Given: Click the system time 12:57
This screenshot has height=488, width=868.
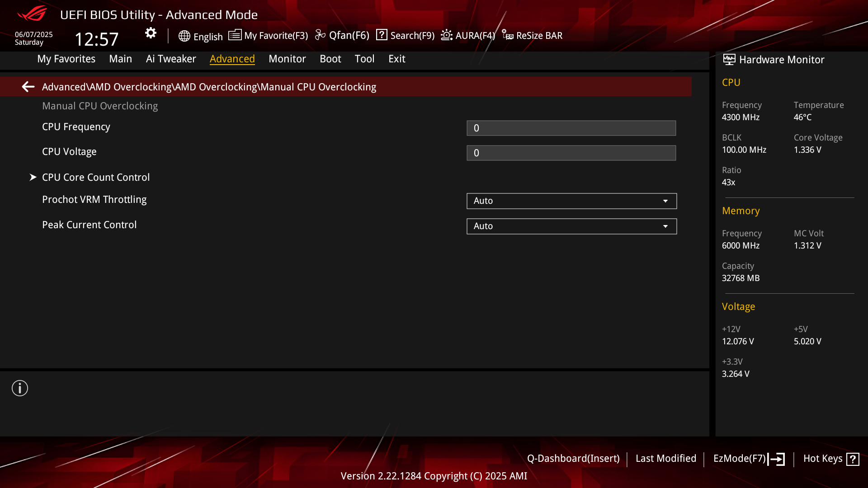Looking at the screenshot, I should coord(96,39).
